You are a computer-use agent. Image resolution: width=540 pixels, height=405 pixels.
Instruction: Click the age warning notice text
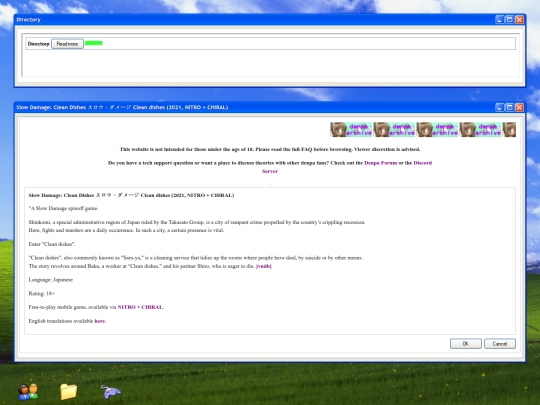pyautogui.click(x=270, y=149)
